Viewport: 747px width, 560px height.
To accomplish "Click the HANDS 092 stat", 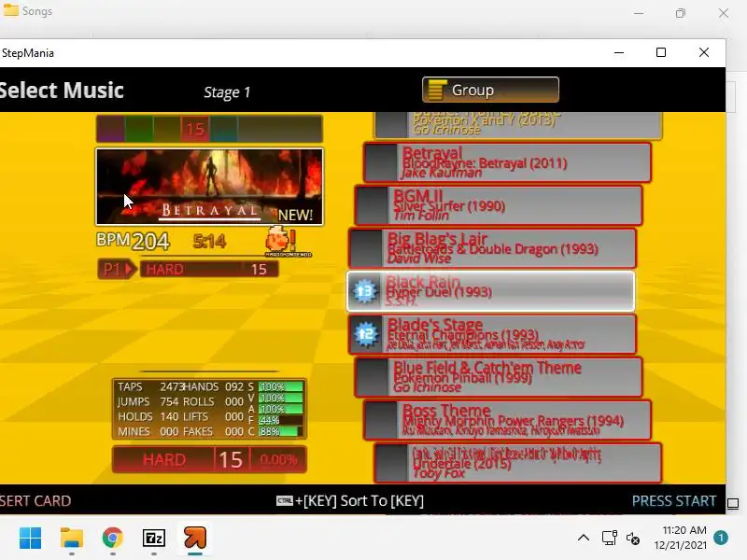I will 214,386.
